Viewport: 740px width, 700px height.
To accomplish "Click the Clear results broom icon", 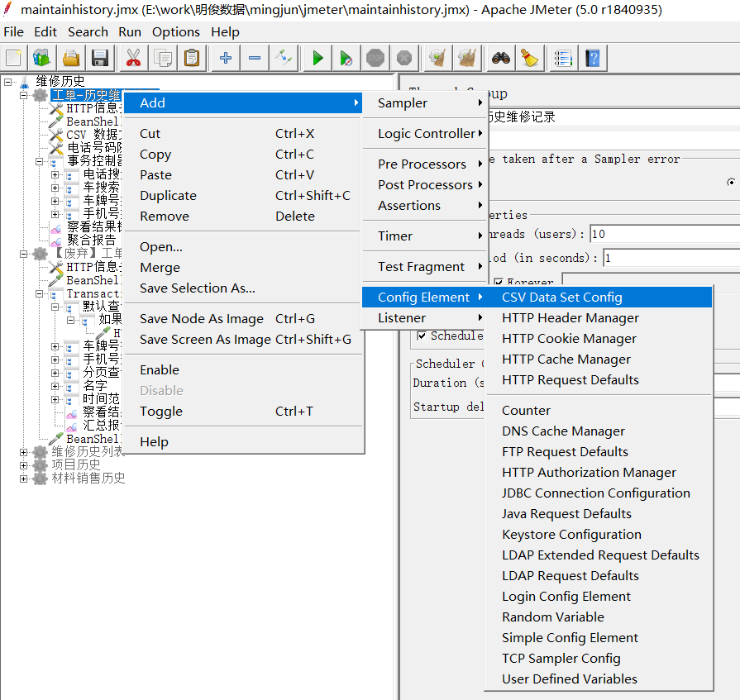I will click(x=437, y=58).
